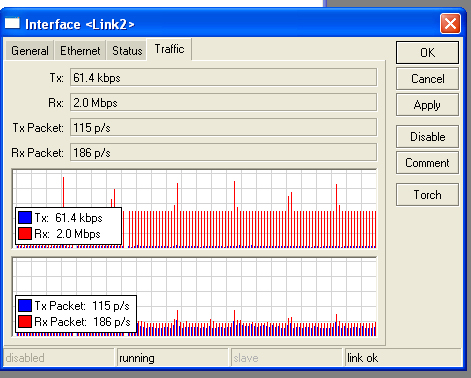Click the 'Interface <Link2>' title text
This screenshot has height=378, width=471.
pyautogui.click(x=80, y=24)
